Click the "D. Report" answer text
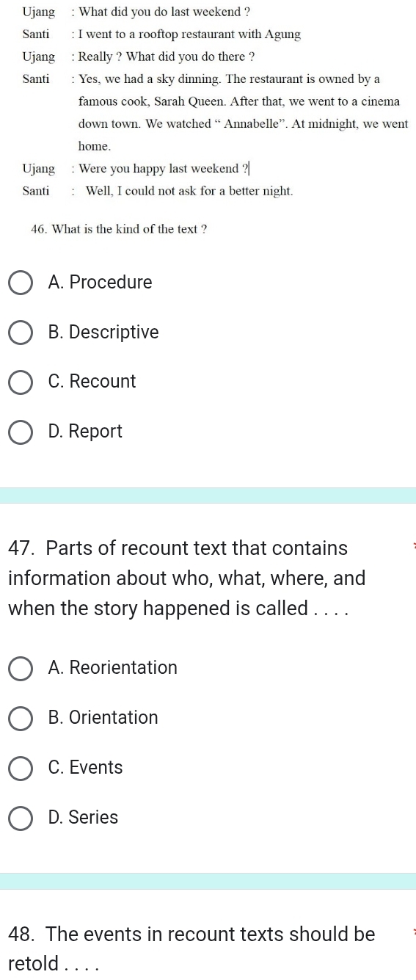This screenshot has width=416, height=980. (85, 432)
